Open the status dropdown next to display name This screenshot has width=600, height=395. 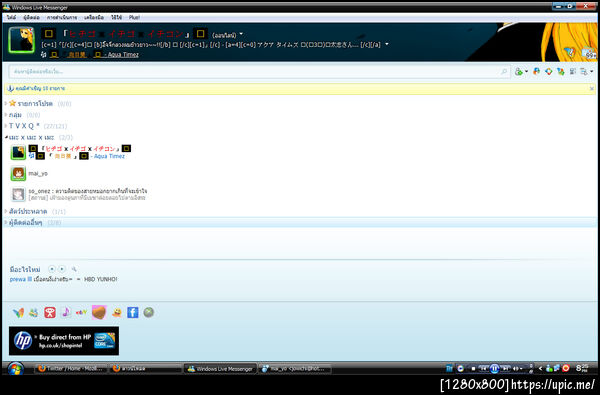[x=241, y=34]
